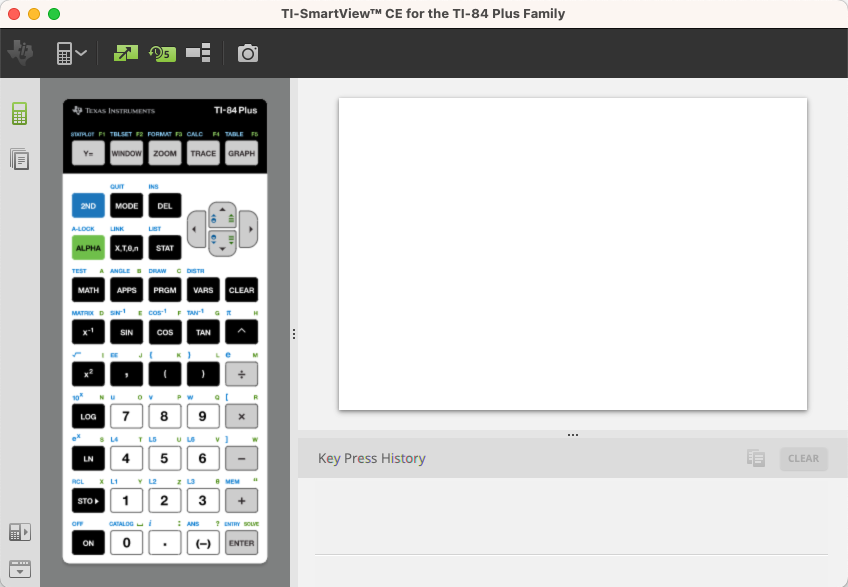Image resolution: width=848 pixels, height=587 pixels.
Task: Take a screen capture with the camera icon
Action: pyautogui.click(x=248, y=53)
